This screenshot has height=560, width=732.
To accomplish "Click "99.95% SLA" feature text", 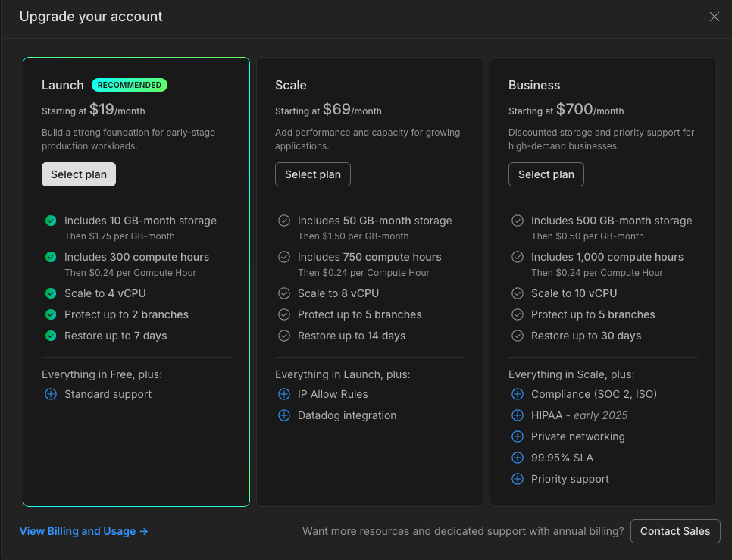I will click(562, 458).
